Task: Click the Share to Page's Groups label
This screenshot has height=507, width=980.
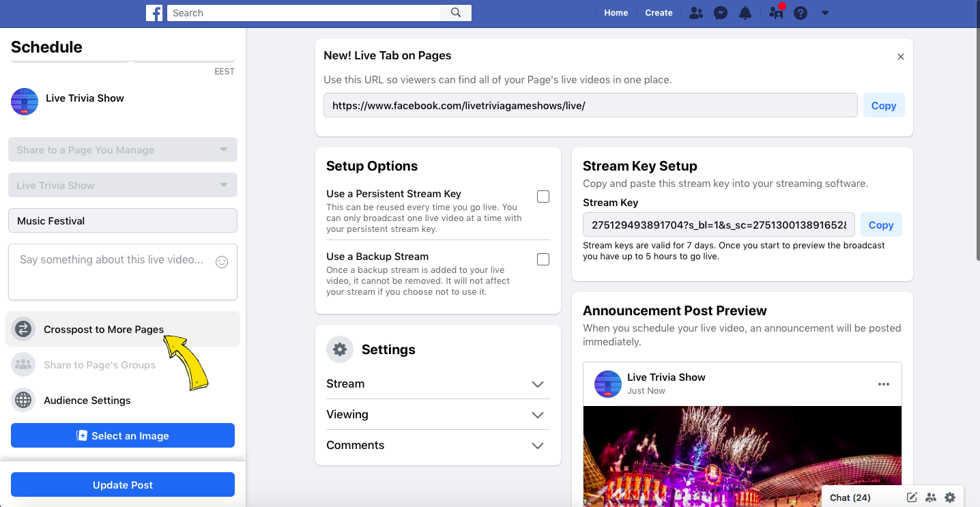Action: [x=100, y=364]
